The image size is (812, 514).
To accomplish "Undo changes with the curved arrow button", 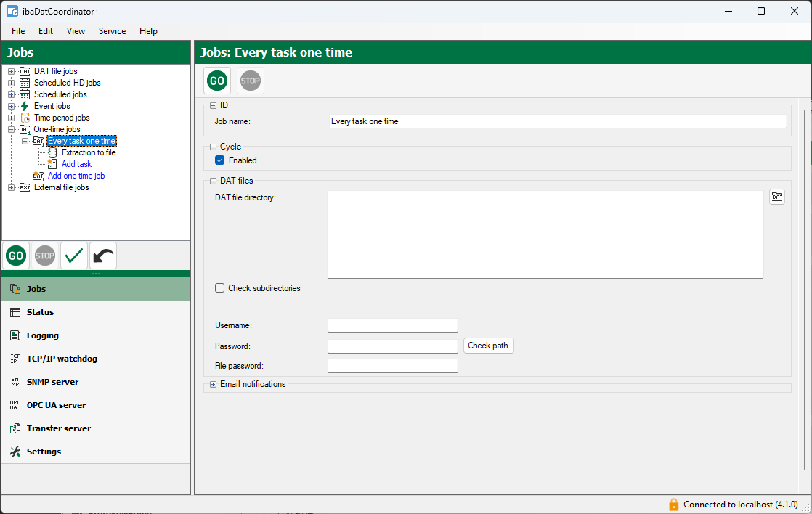I will pos(103,256).
